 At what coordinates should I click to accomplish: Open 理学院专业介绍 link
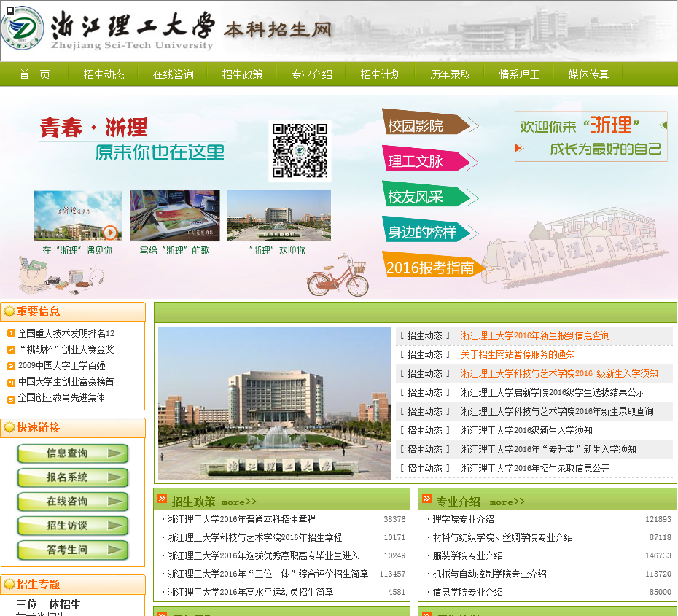(463, 519)
